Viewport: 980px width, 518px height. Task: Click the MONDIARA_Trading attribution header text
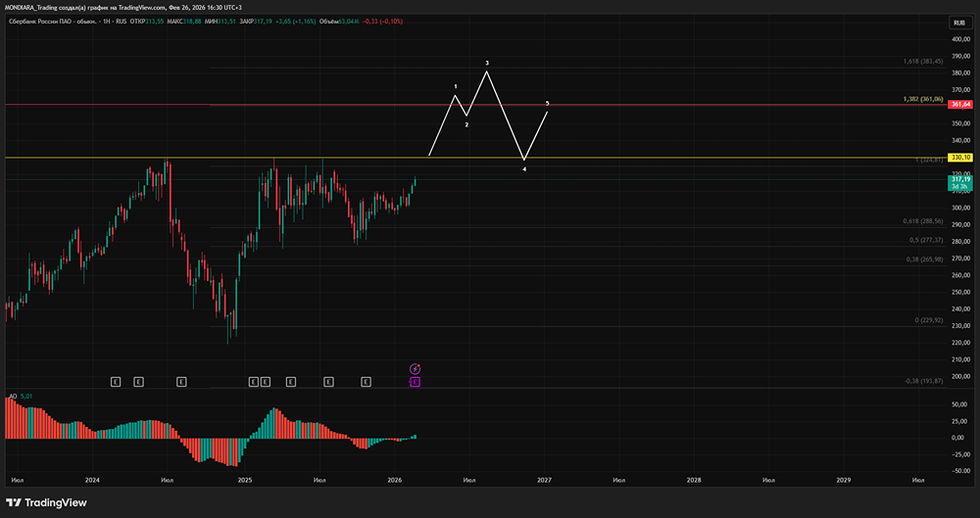pyautogui.click(x=122, y=7)
